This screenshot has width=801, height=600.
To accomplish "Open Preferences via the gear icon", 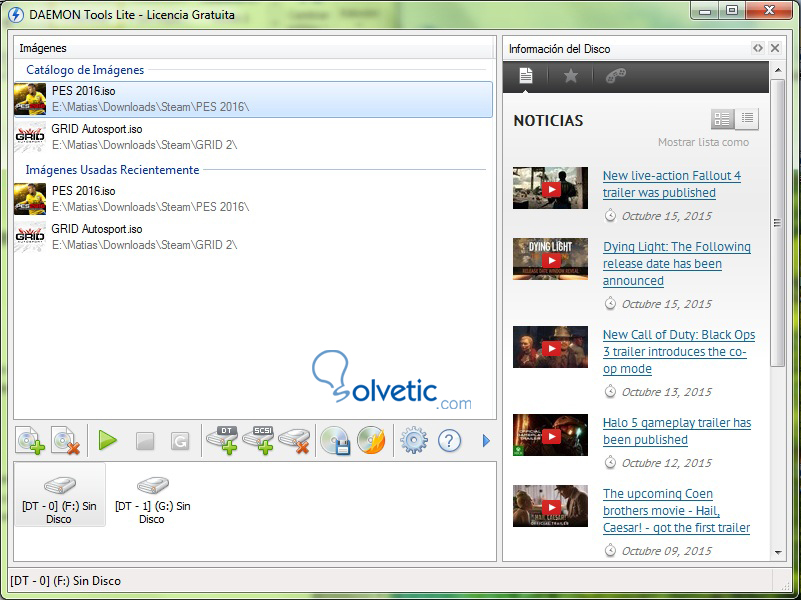I will (414, 440).
